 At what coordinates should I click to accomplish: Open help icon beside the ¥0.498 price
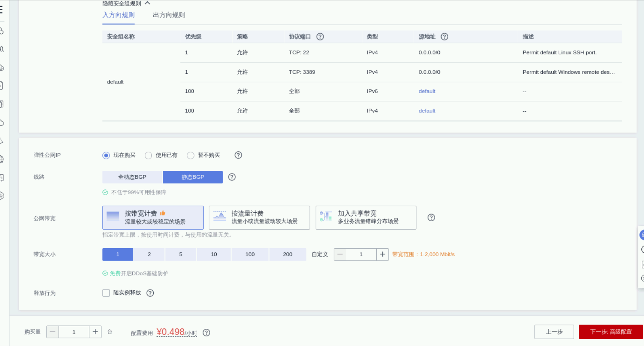tap(207, 333)
